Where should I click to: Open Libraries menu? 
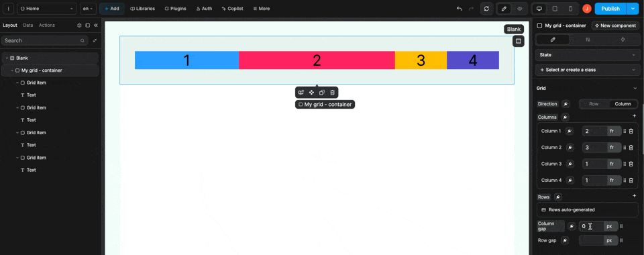[x=142, y=9]
